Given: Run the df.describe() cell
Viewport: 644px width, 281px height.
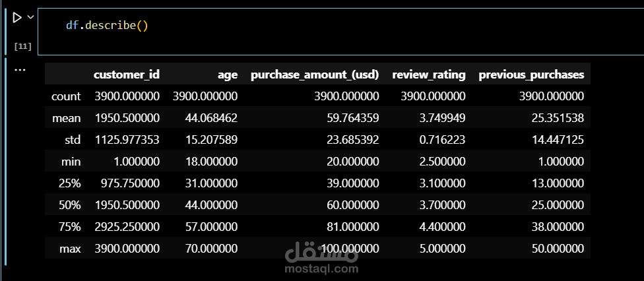Looking at the screenshot, I should point(17,18).
